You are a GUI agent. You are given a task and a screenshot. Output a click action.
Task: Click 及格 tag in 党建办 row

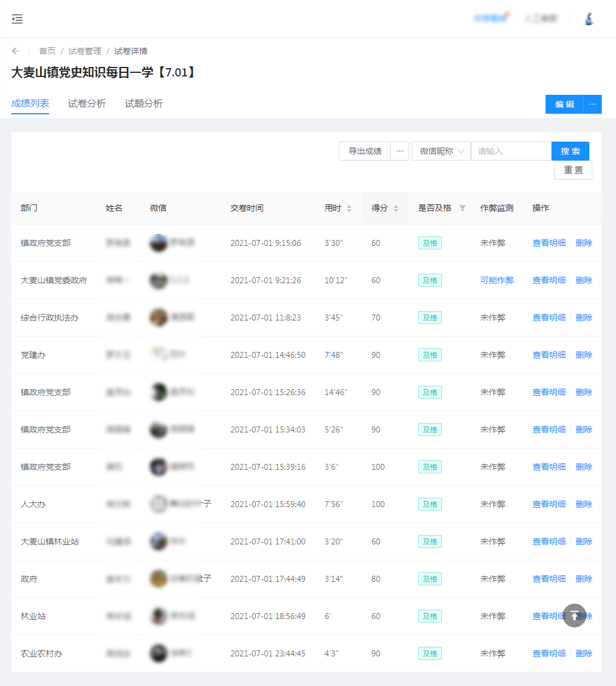pyautogui.click(x=429, y=355)
